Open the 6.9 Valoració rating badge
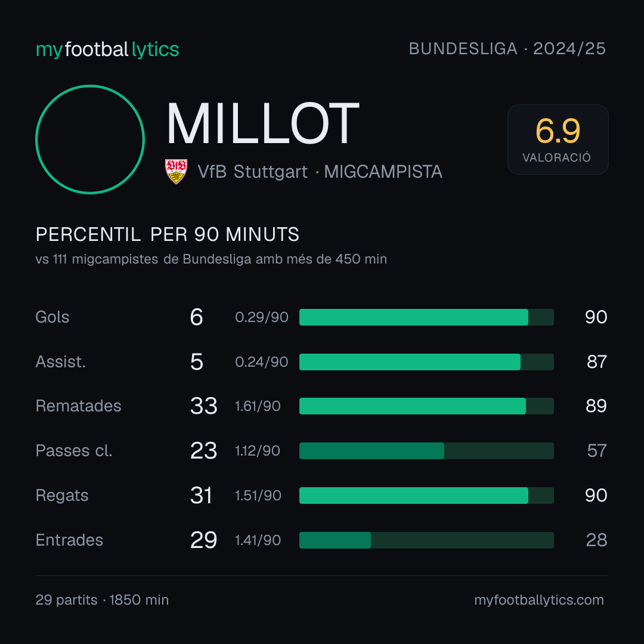The image size is (644, 644). pyautogui.click(x=558, y=140)
